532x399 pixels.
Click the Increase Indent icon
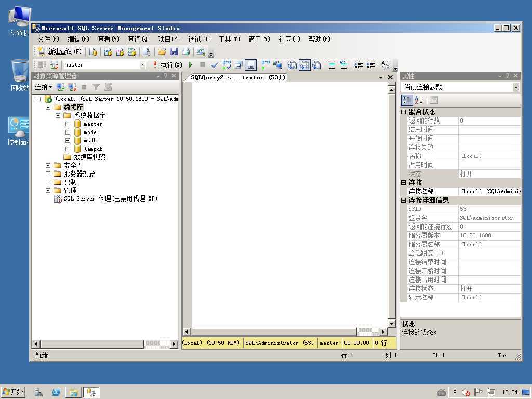coord(370,65)
